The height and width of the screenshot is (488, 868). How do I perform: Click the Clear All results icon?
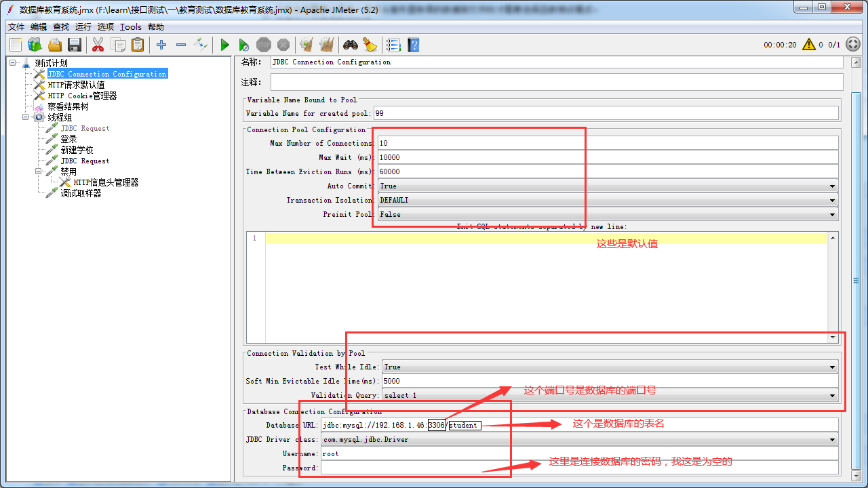pyautogui.click(x=326, y=45)
